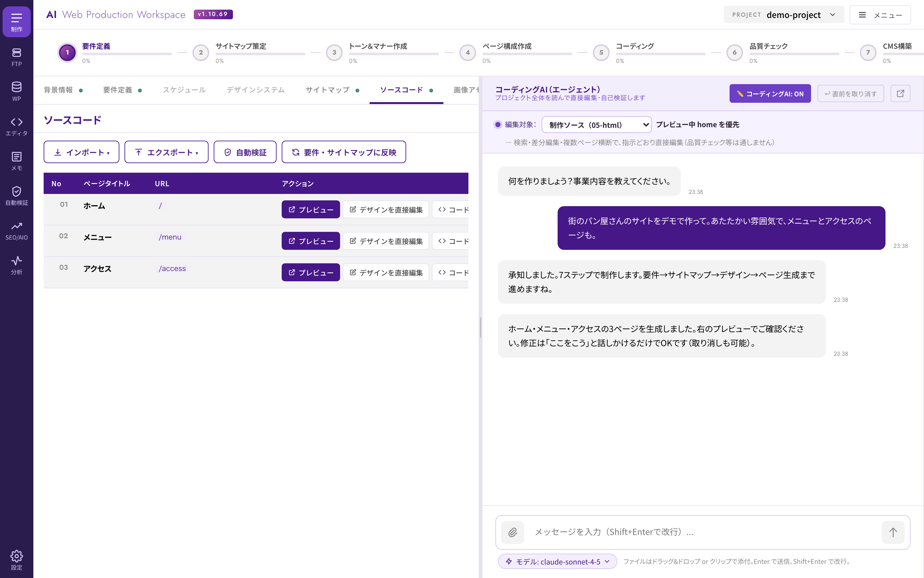Open the モデル: claude-sonnet-4-5 selector
Image resolution: width=924 pixels, height=578 pixels.
(x=558, y=562)
